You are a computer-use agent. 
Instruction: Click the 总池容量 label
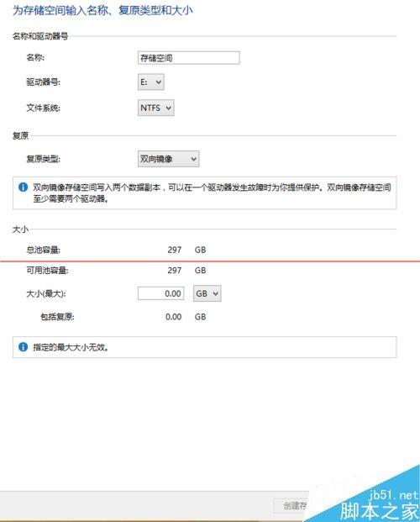(44, 250)
